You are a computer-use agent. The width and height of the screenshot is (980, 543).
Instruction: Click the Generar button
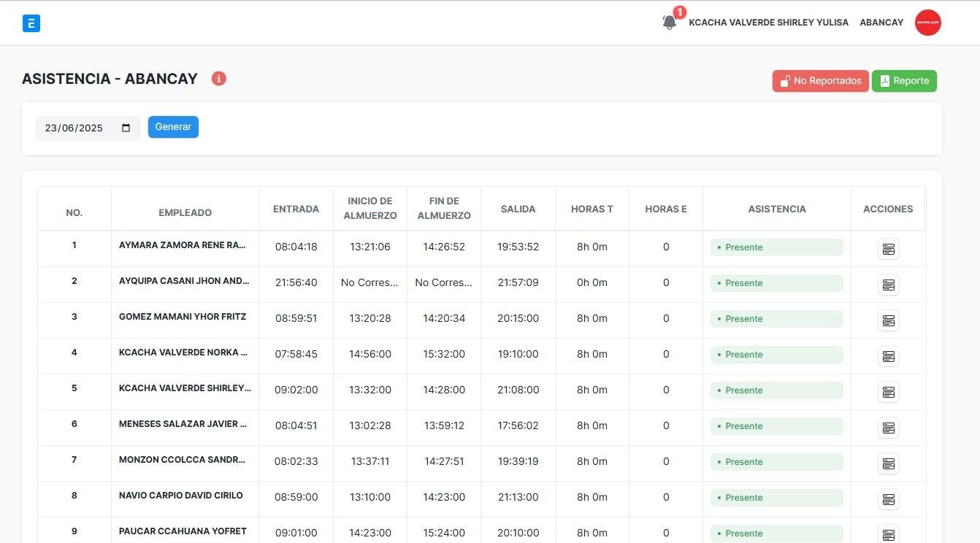coord(173,127)
